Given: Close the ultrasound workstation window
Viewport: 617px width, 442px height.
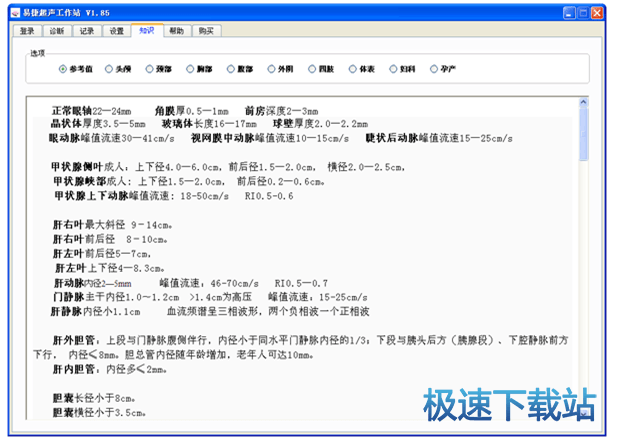Looking at the screenshot, I should [597, 13].
